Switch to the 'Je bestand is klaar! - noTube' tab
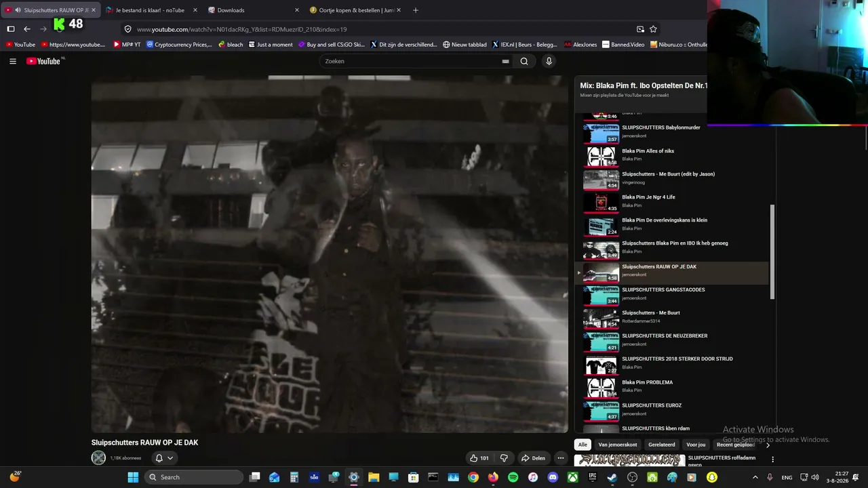This screenshot has height=488, width=868. 150,10
